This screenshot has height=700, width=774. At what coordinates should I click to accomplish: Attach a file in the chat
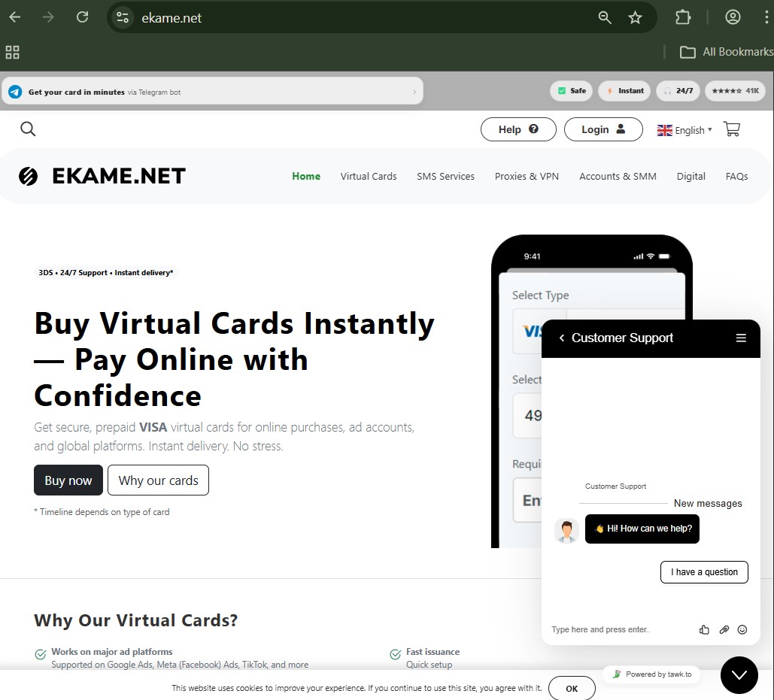click(x=724, y=629)
